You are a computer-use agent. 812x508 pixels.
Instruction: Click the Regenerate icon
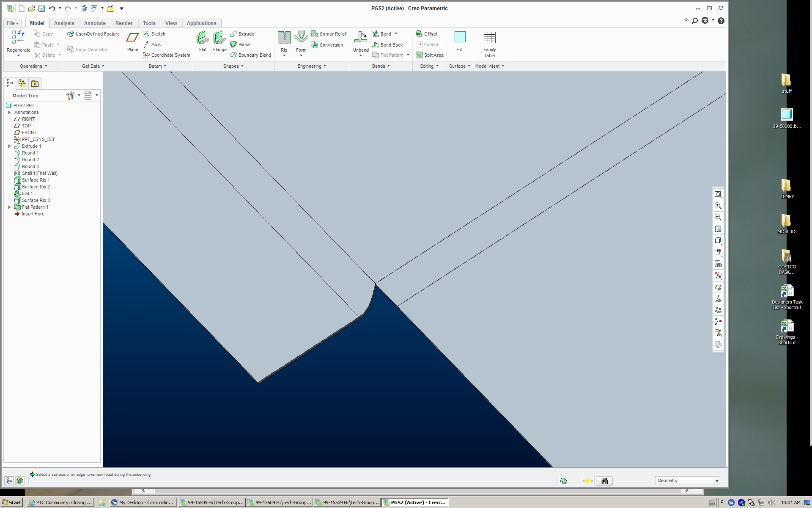point(18,38)
